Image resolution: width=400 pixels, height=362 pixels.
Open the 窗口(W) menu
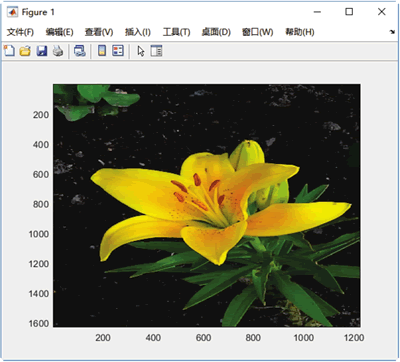tap(257, 32)
